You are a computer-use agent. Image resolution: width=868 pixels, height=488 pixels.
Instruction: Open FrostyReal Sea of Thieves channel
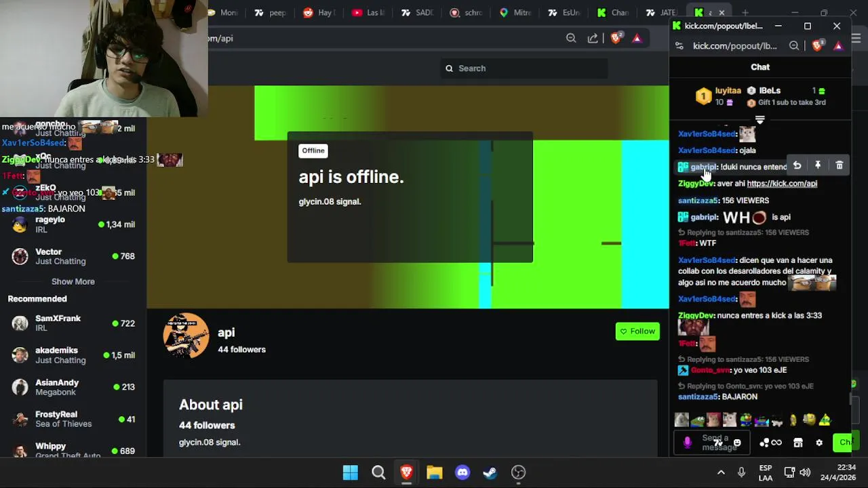pyautogui.click(x=73, y=419)
